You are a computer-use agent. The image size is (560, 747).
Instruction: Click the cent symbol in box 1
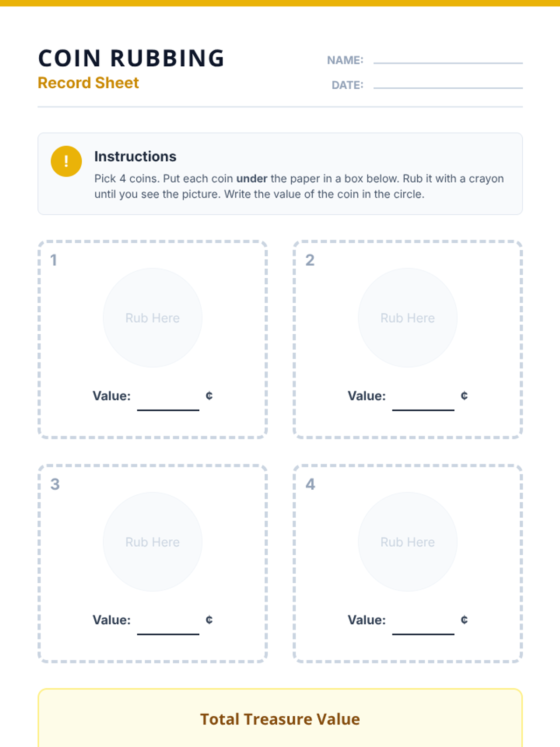[209, 396]
